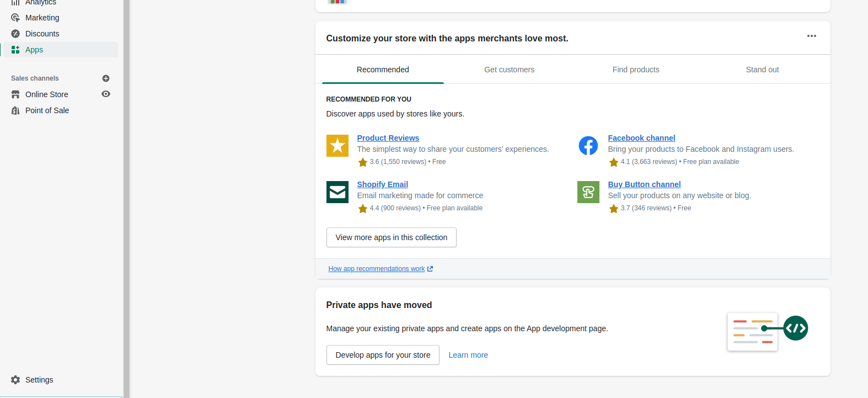Click Sell your products on any website text
The height and width of the screenshot is (398, 868).
pos(679,195)
